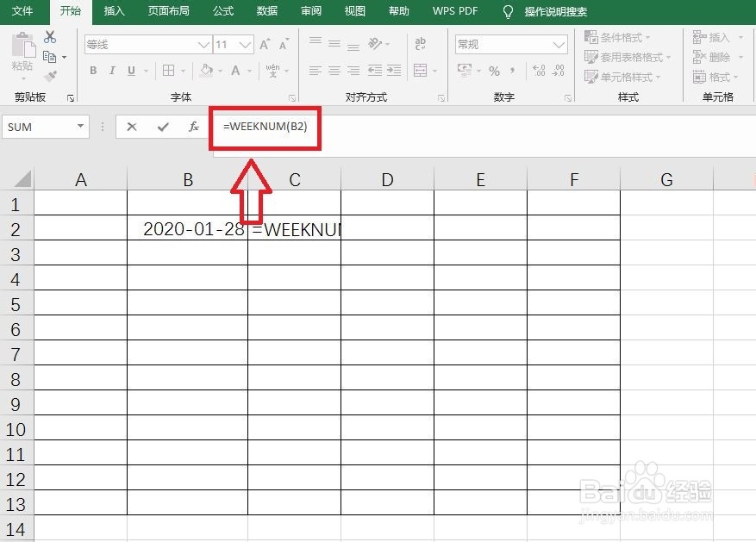Click the decrease decimal icon
The image size is (756, 542).
[x=559, y=71]
